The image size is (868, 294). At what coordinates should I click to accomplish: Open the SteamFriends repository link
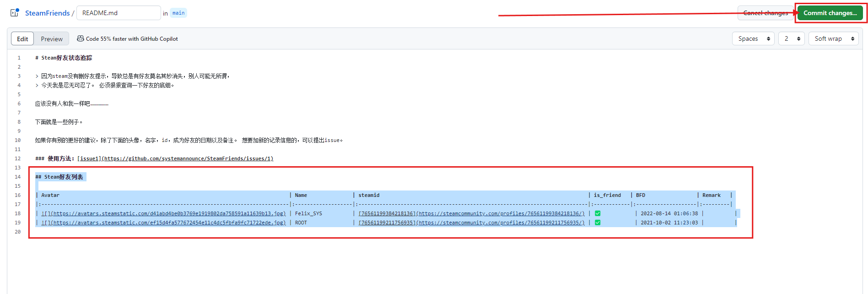tap(48, 13)
